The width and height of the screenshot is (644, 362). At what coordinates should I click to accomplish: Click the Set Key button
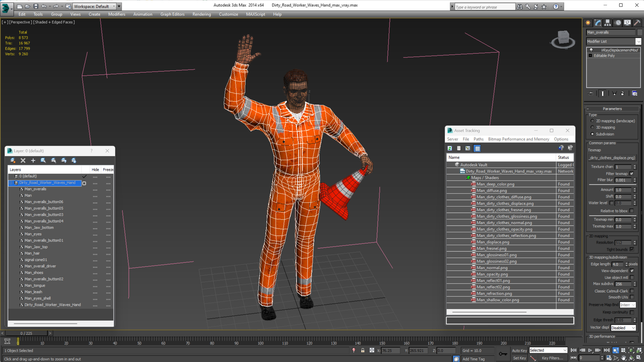point(519,358)
